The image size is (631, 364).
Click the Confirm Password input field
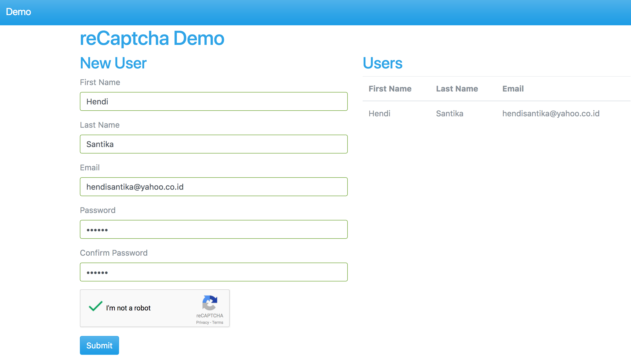click(x=214, y=272)
